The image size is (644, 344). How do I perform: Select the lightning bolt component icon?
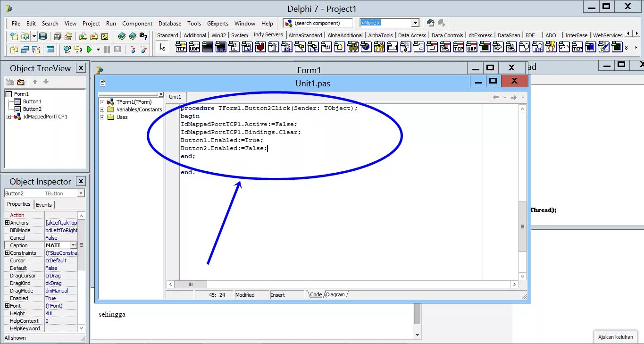pos(551,47)
